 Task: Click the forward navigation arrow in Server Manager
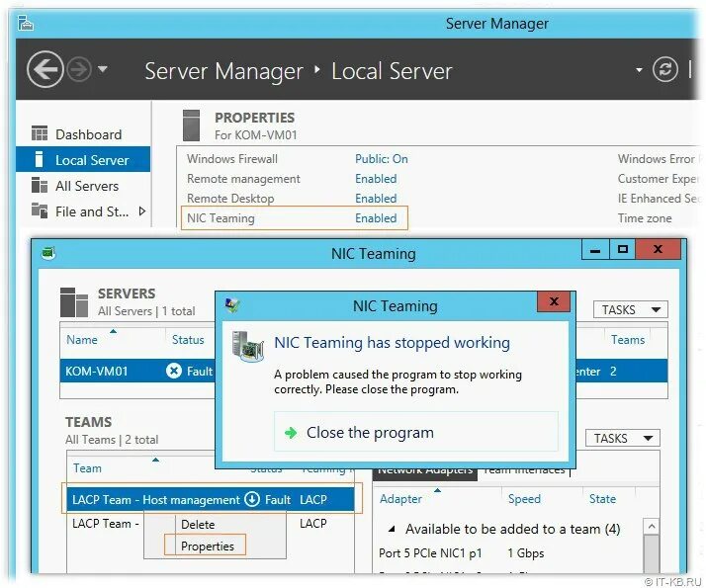(79, 70)
